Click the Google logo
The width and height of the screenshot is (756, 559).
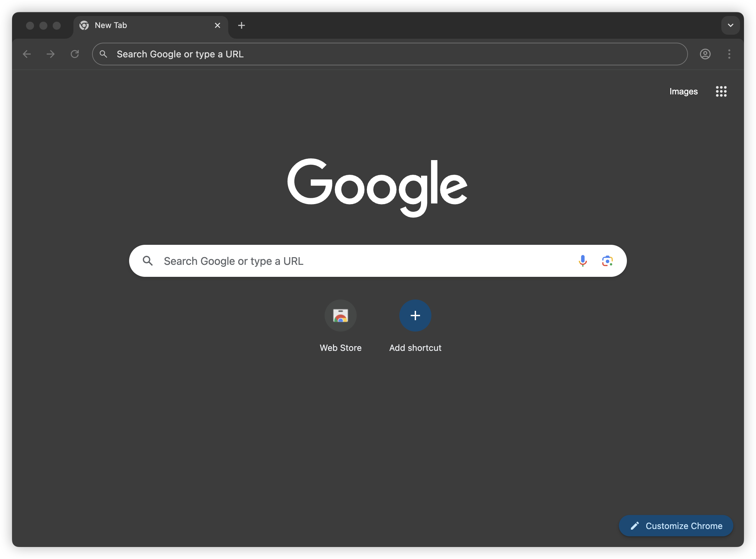(377, 187)
